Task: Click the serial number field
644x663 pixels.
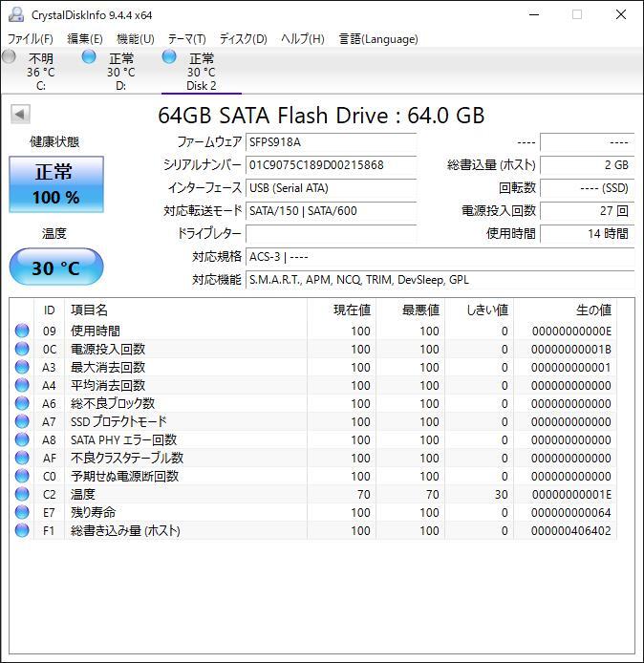Action: coord(331,165)
